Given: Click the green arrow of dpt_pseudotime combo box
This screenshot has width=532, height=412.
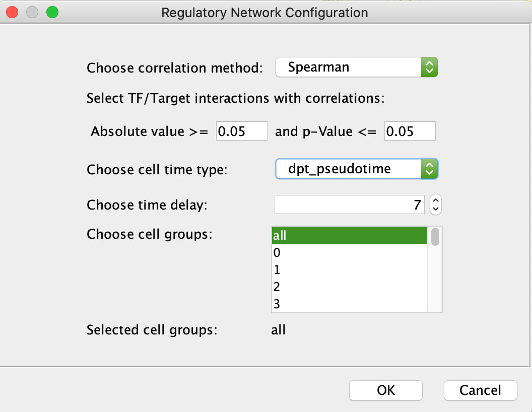Looking at the screenshot, I should pyautogui.click(x=429, y=169).
